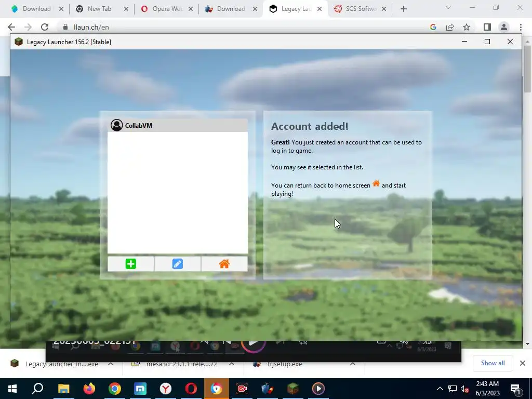Reload the llaun.ch page

[45, 27]
